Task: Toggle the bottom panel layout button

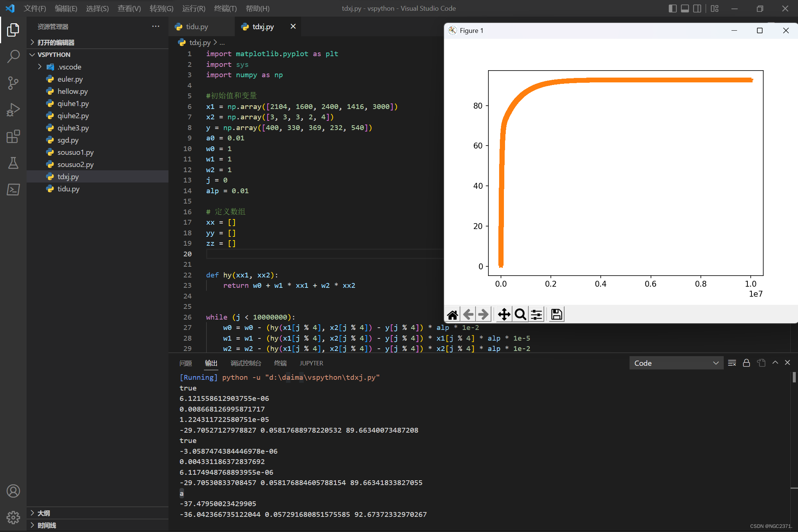Action: (685, 8)
